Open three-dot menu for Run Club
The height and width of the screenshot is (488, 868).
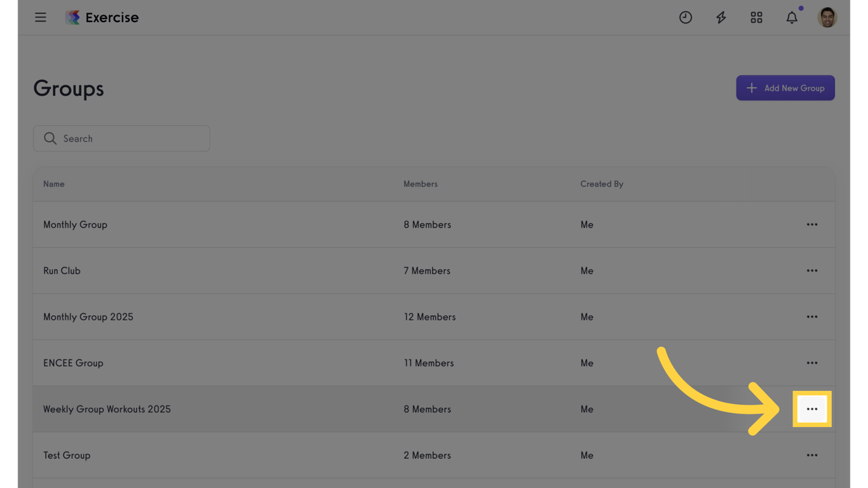(812, 271)
